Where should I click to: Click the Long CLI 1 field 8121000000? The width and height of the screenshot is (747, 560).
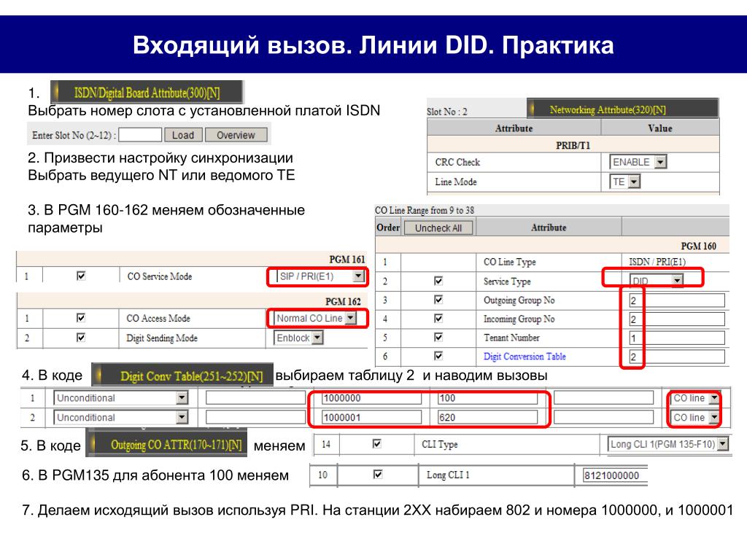pyautogui.click(x=615, y=475)
